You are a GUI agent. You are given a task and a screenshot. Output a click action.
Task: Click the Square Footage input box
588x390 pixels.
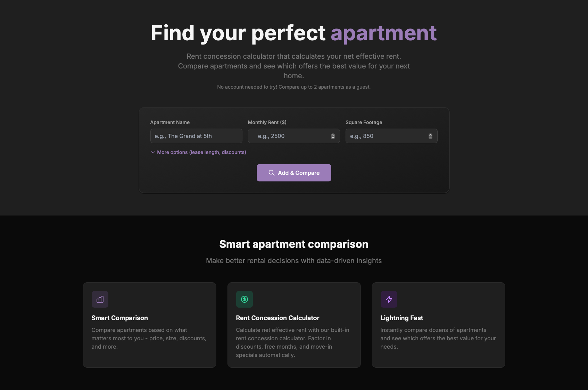tap(386, 136)
